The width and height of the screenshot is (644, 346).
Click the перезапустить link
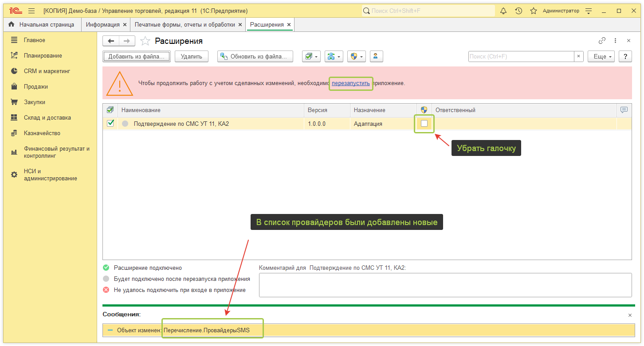350,83
